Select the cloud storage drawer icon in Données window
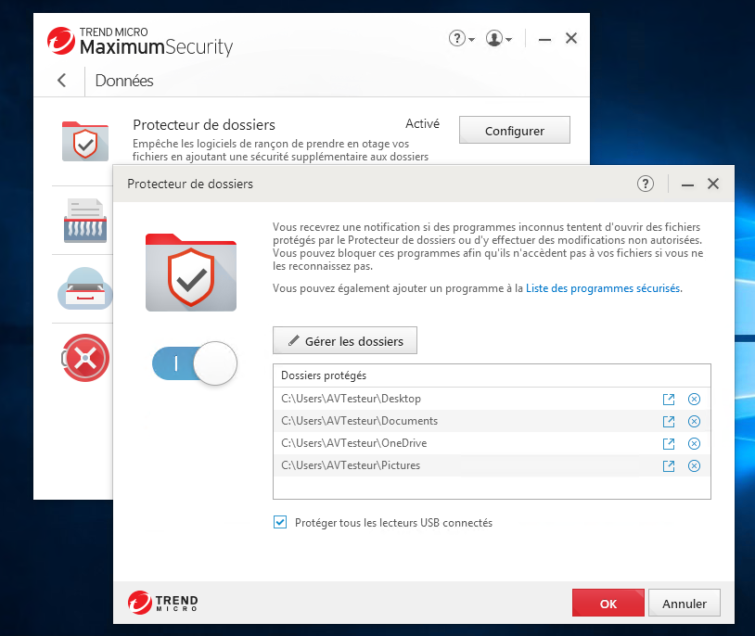 click(85, 288)
